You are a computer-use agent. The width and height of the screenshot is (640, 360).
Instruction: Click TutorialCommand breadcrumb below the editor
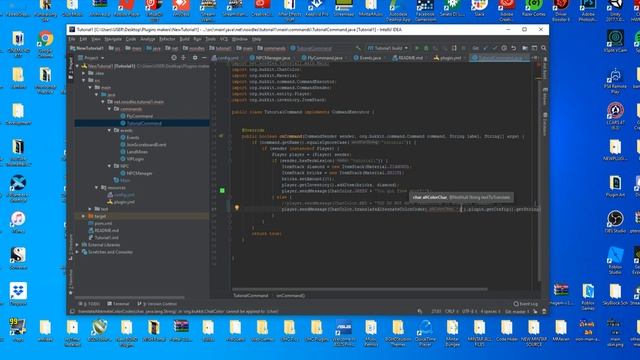click(x=251, y=296)
